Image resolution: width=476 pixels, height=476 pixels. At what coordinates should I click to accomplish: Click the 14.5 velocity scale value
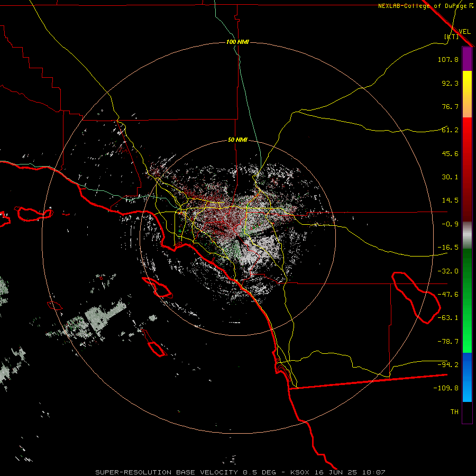coord(450,200)
